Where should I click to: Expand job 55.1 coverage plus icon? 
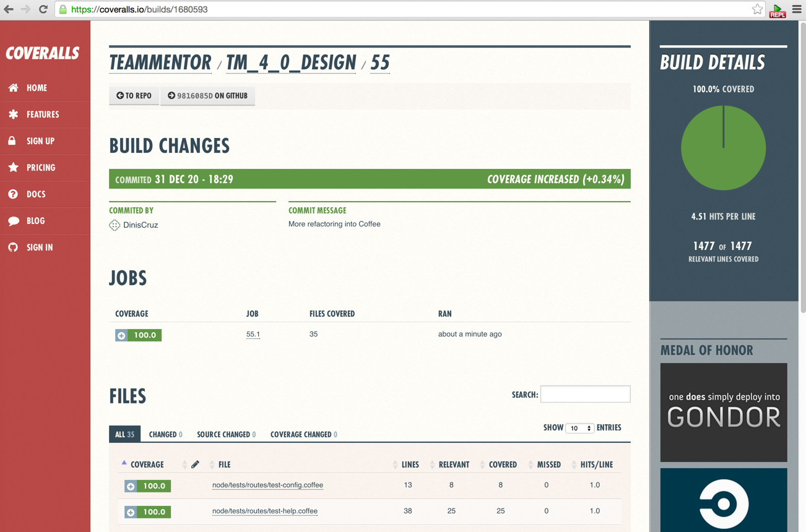pyautogui.click(x=121, y=335)
